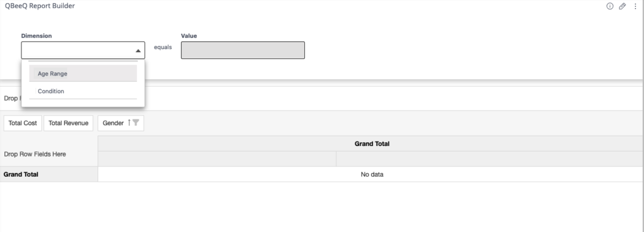This screenshot has height=232, width=644.
Task: Choose the Condition option in the list
Action: click(83, 91)
